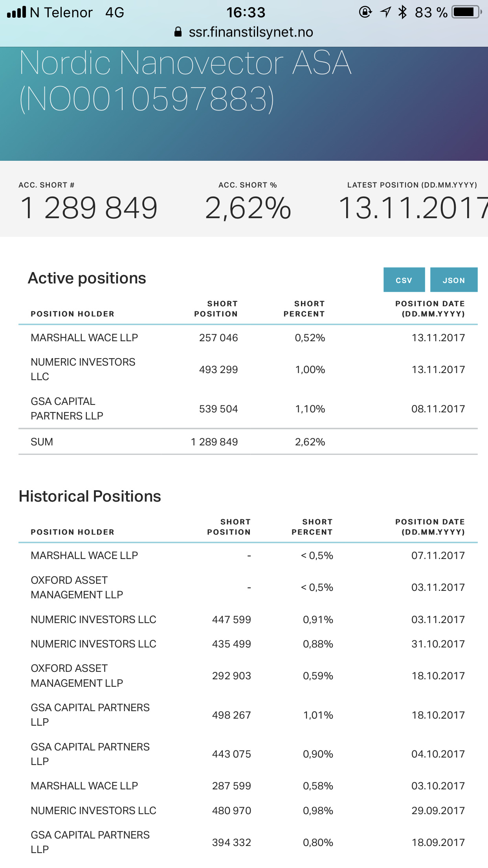
Task: Tap the Bluetooth status icon
Action: pos(402,12)
